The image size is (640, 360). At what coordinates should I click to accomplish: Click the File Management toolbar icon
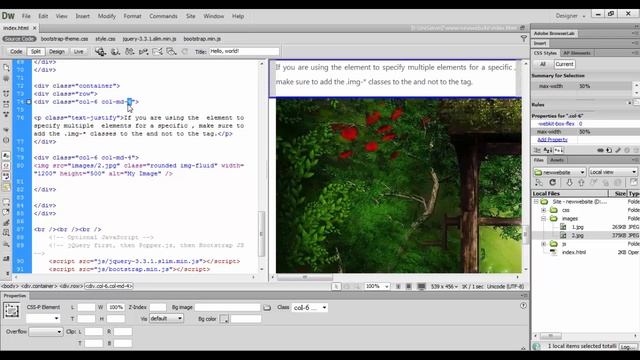tap(129, 51)
